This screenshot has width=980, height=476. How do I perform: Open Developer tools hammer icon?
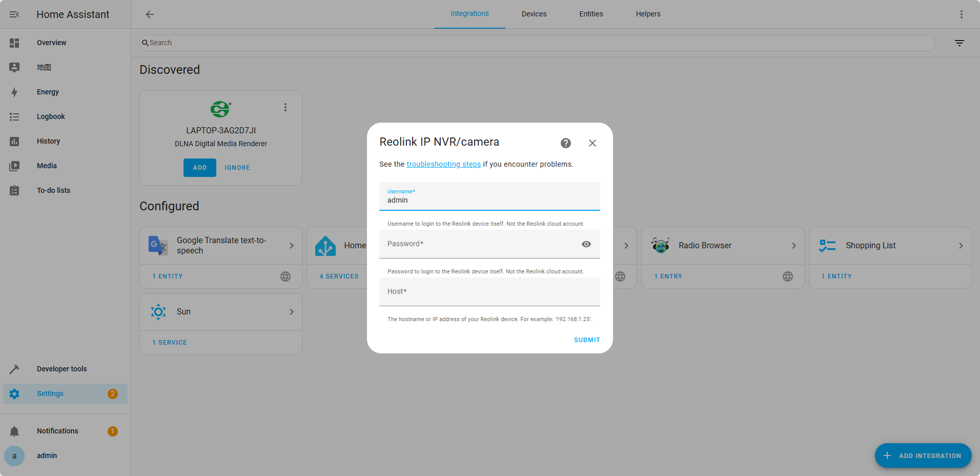point(14,369)
